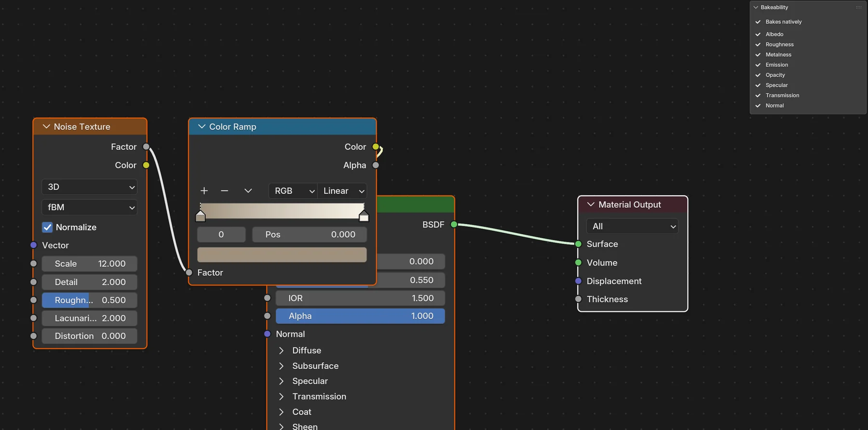The width and height of the screenshot is (868, 430).
Task: Click the 0.550 value field
Action: click(x=410, y=280)
